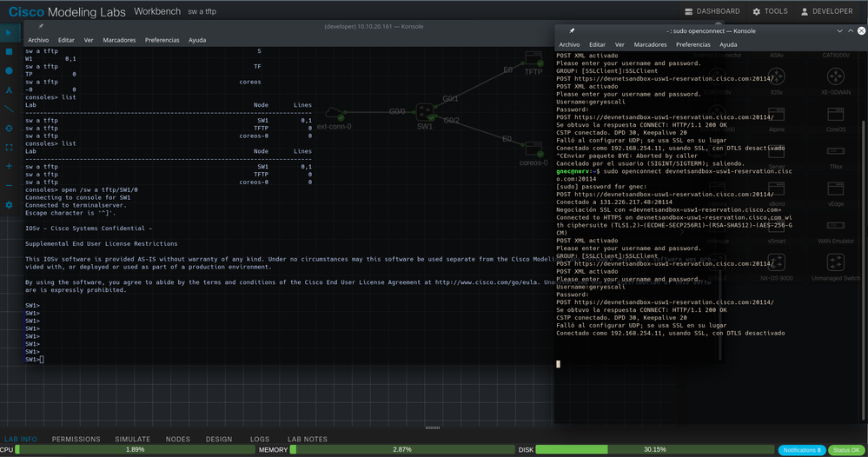
Task: Select the line annotation tool
Action: (9, 109)
